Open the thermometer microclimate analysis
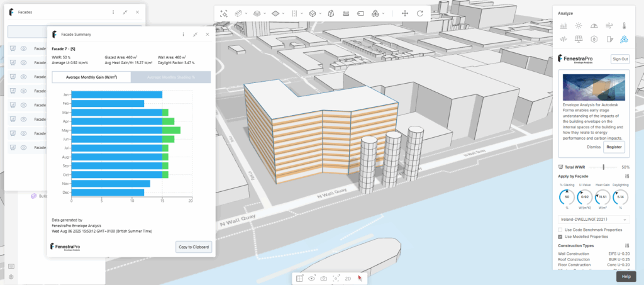Image resolution: width=644 pixels, height=285 pixels. coord(625,25)
